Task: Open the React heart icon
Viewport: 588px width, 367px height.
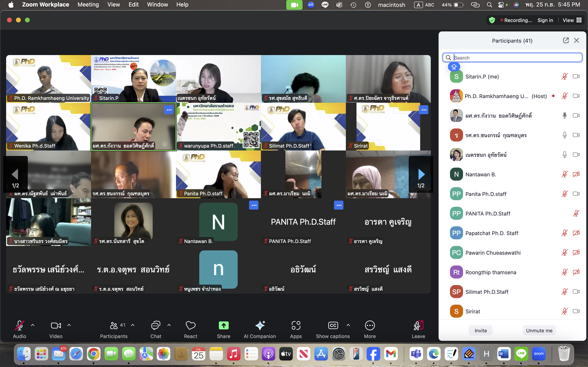Action: (190, 325)
